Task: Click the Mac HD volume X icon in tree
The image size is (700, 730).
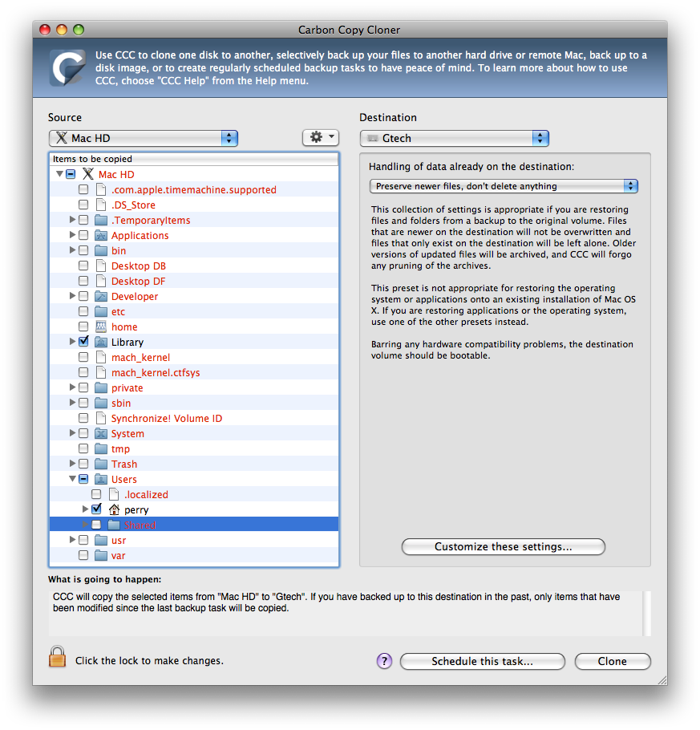Action: [88, 174]
